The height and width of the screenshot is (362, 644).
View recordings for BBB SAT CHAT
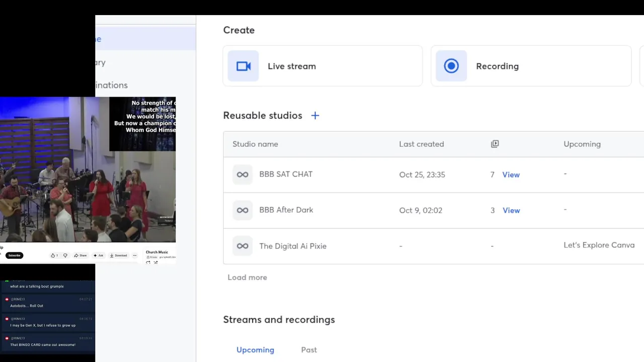pos(511,174)
